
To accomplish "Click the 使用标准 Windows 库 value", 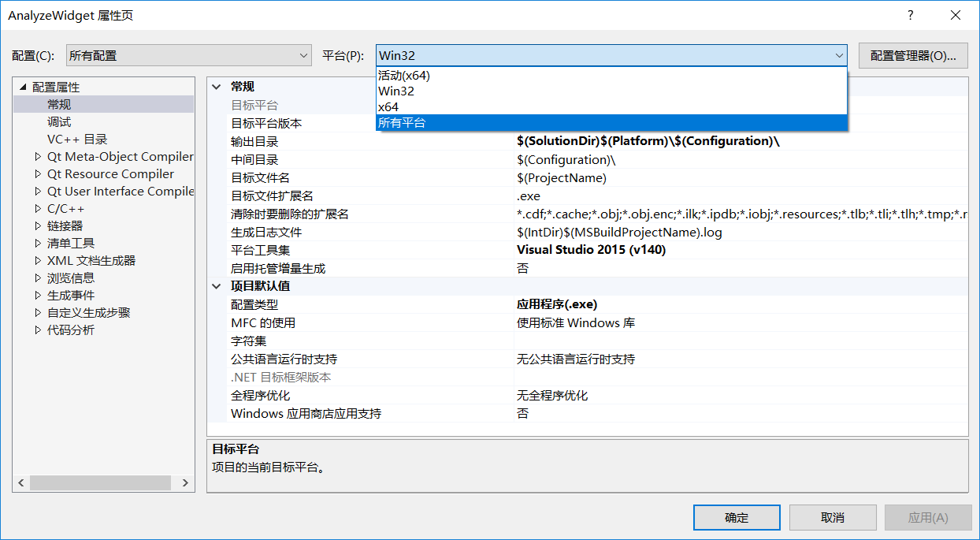I will (576, 322).
